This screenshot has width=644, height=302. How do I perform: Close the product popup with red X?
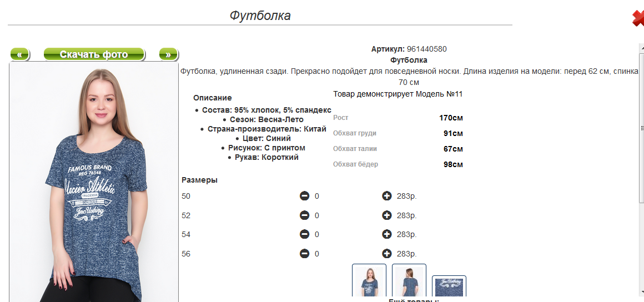point(638,18)
